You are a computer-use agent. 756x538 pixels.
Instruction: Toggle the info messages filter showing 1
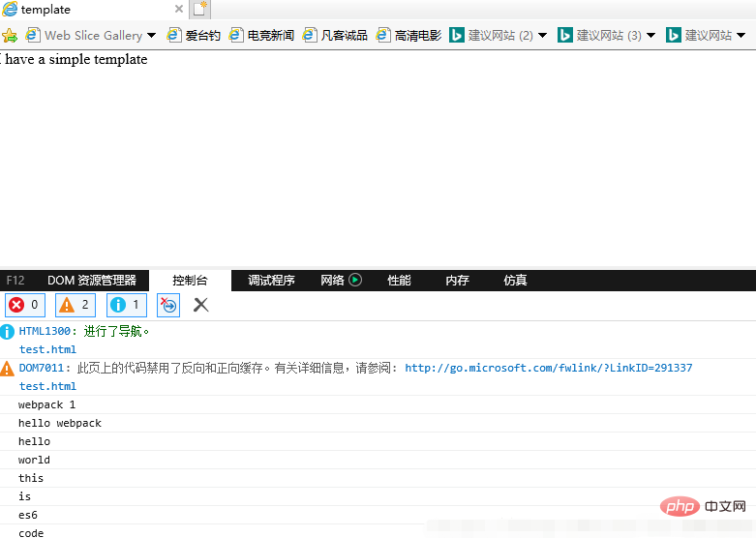click(x=126, y=305)
